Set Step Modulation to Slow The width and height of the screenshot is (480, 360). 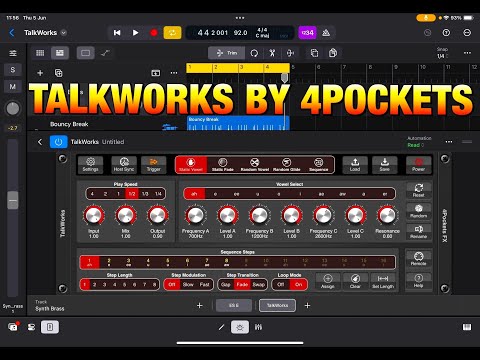(x=188, y=284)
